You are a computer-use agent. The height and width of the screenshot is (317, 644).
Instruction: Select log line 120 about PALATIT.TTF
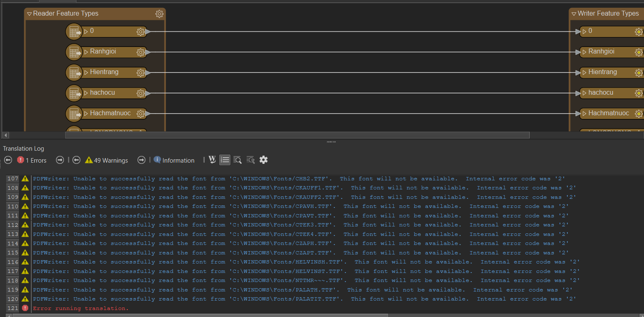[304, 299]
